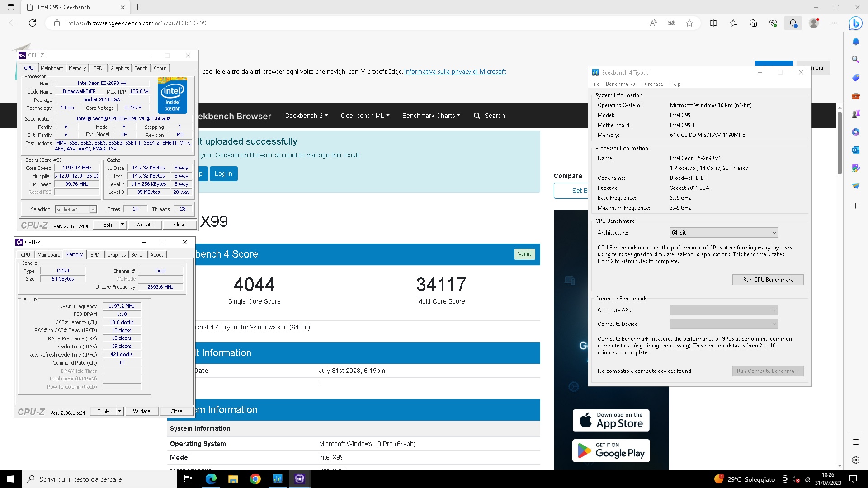The height and width of the screenshot is (488, 868).
Task: Open the Compute API dropdown
Action: tap(724, 310)
